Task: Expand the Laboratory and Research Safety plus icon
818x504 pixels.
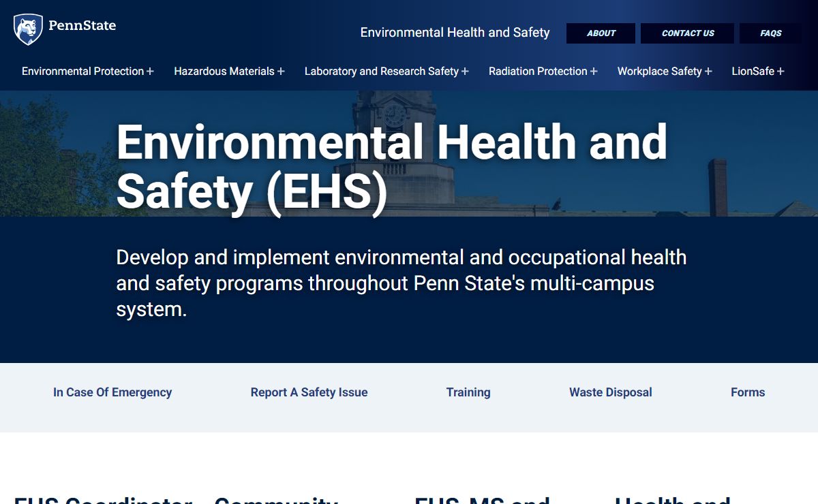Action: tap(465, 72)
